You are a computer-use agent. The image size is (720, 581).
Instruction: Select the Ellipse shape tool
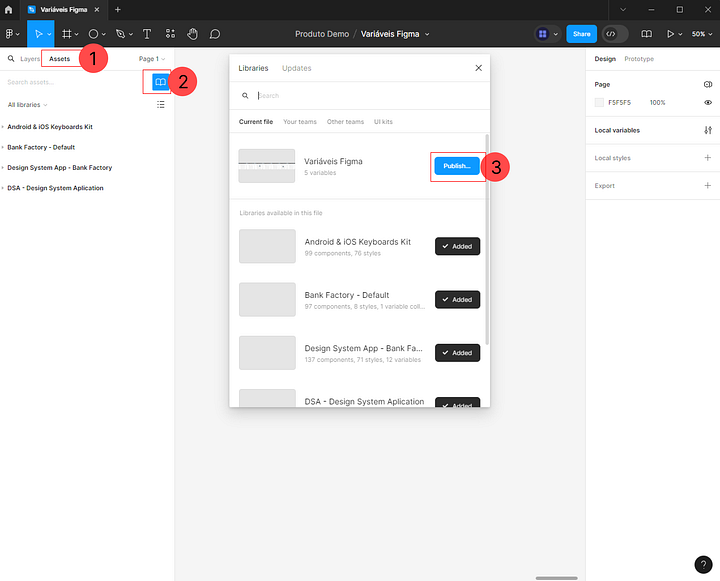click(x=93, y=34)
